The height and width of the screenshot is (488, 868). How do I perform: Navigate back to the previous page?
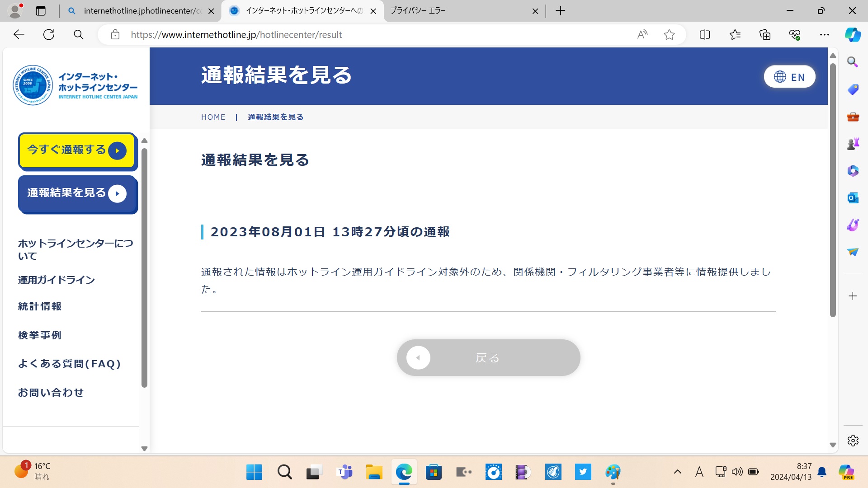tap(19, 34)
